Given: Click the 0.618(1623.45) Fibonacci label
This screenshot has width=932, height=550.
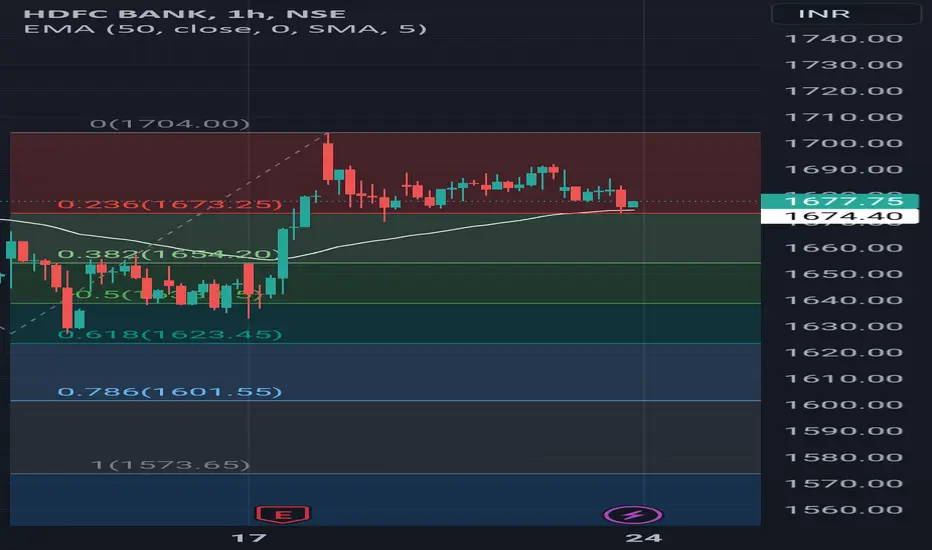Looking at the screenshot, I should pyautogui.click(x=170, y=335).
